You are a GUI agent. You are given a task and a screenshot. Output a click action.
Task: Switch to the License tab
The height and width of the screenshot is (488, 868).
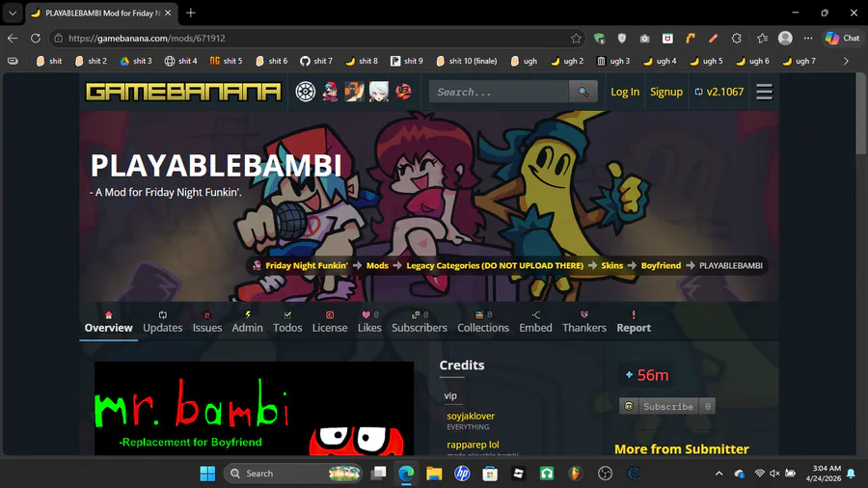pyautogui.click(x=330, y=322)
